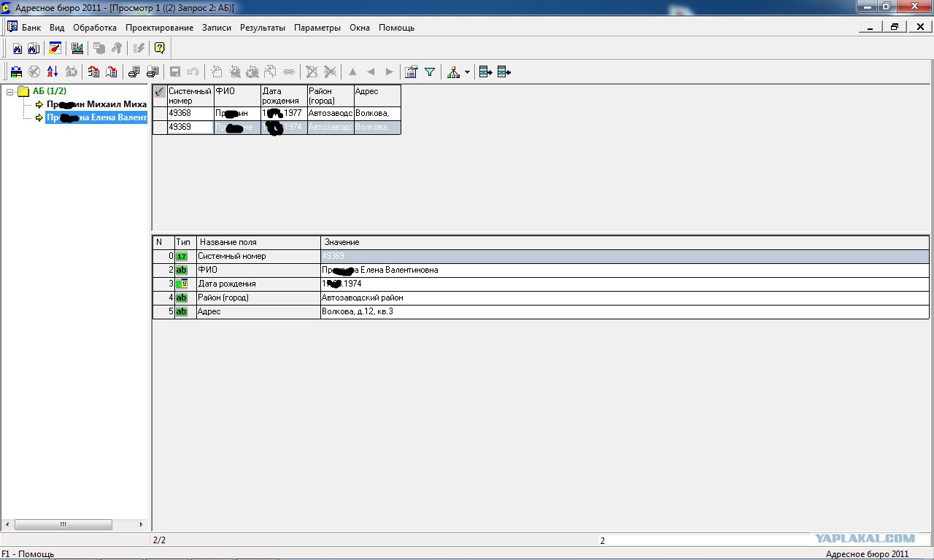Click the Системный номер column header
The width and height of the screenshot is (934, 560).
point(190,96)
